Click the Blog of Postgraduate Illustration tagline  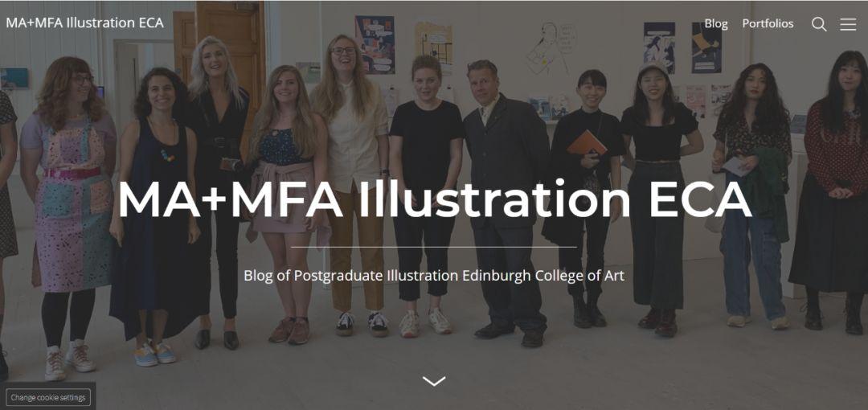tap(434, 276)
